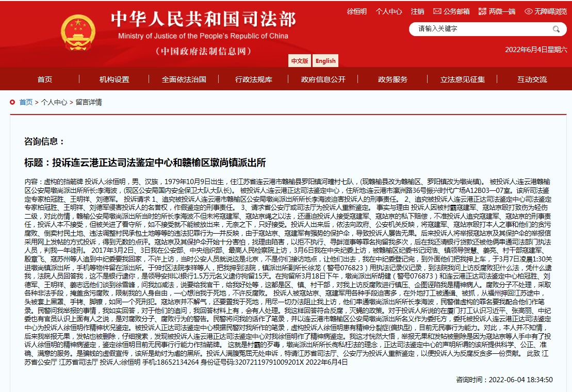Click the search magnifier icon

tap(557, 29)
